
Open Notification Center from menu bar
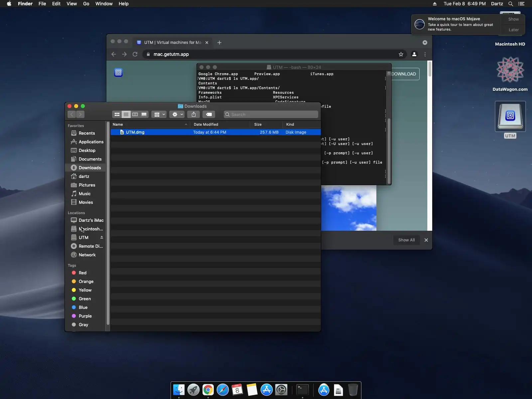pyautogui.click(x=521, y=4)
